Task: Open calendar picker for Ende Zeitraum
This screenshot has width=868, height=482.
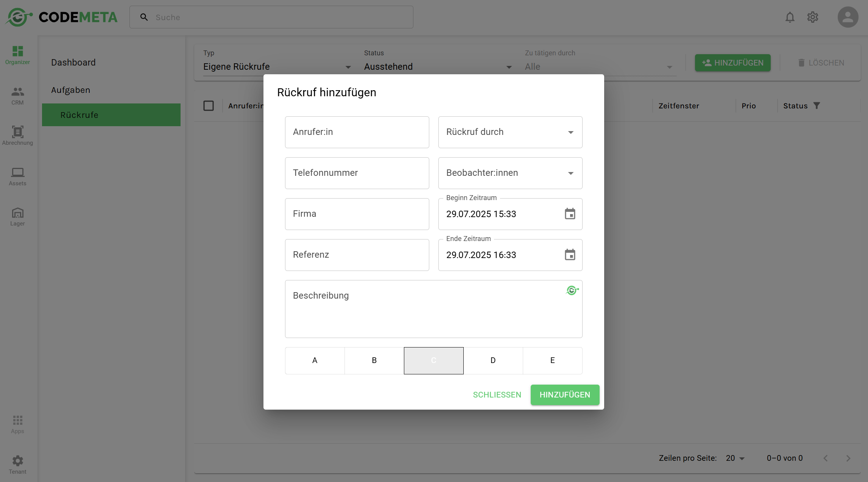Action: (570, 255)
